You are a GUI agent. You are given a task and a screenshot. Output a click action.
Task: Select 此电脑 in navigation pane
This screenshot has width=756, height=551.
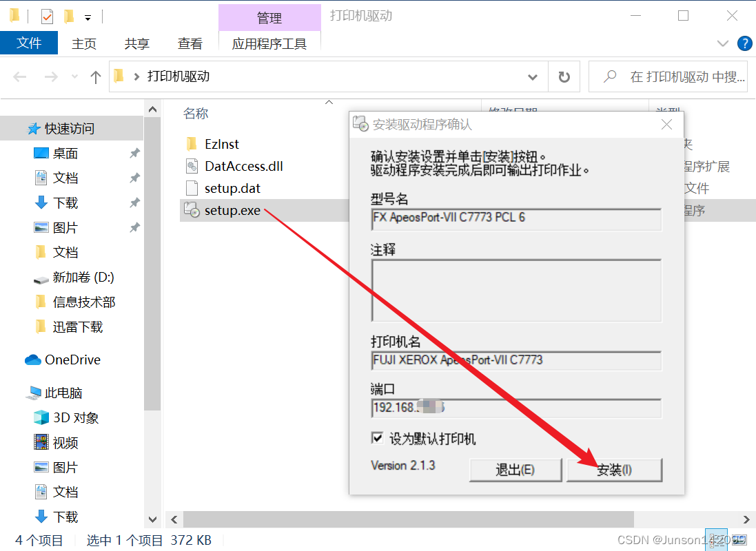point(54,393)
